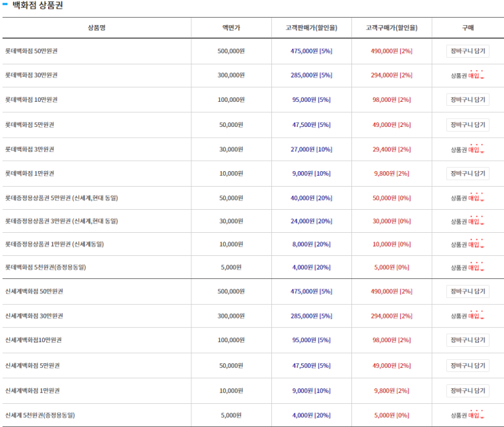
Task: Click 상품권 매입 for 롯데백화점 30만원권
Action: click(467, 75)
